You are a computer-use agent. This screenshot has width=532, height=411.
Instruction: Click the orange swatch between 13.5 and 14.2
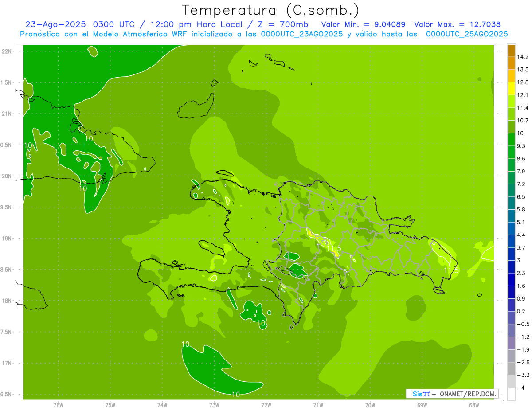(x=511, y=63)
